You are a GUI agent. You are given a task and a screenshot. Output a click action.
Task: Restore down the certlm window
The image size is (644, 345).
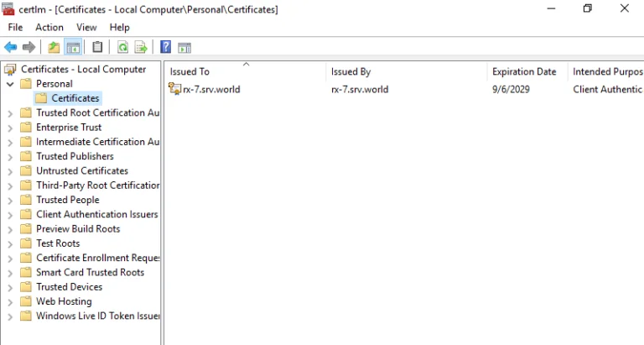pyautogui.click(x=588, y=8)
